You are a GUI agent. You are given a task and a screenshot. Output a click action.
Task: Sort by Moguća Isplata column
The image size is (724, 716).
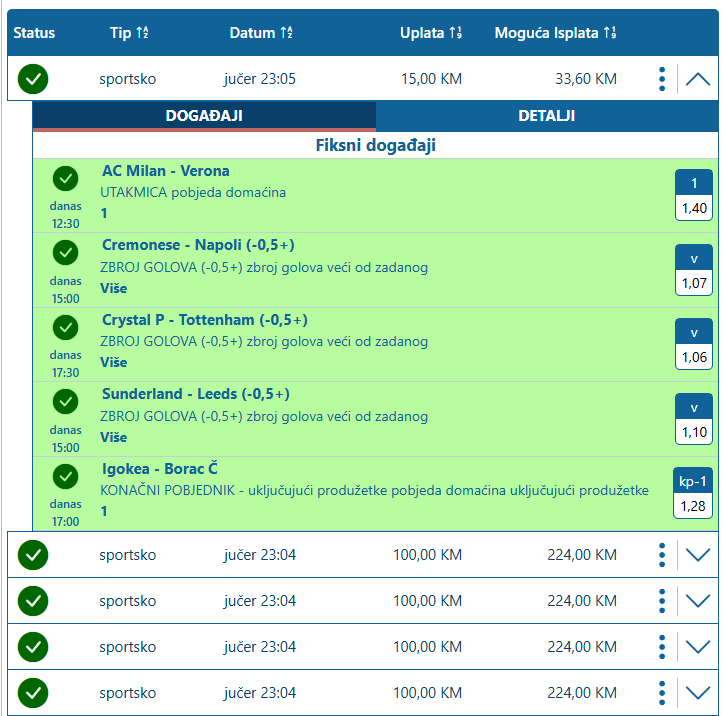coord(555,33)
